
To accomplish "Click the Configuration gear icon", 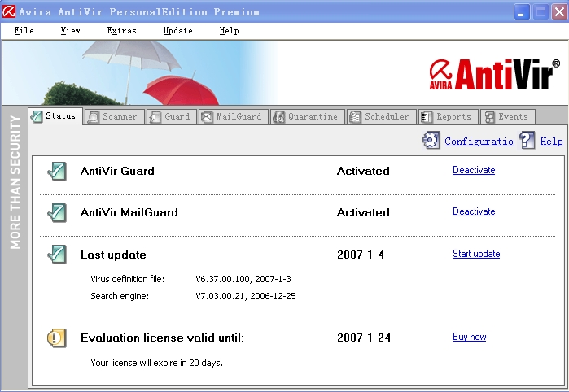I will (x=431, y=141).
